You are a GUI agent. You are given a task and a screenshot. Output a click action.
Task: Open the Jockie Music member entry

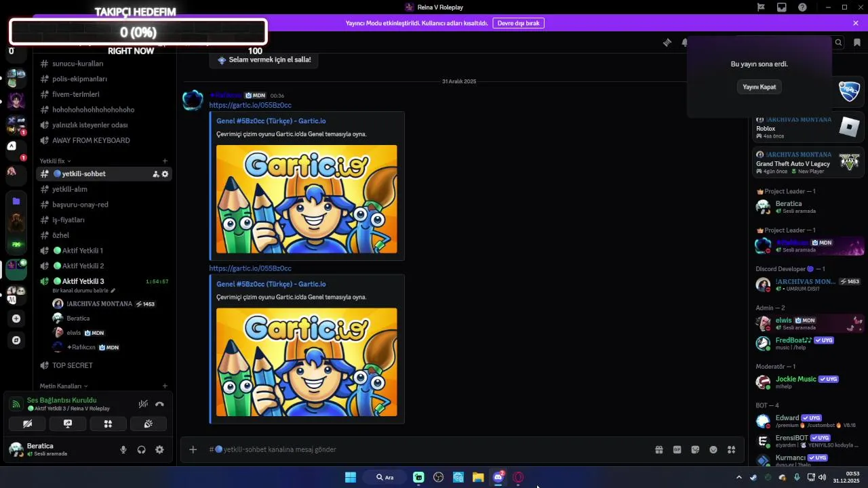pos(808,382)
